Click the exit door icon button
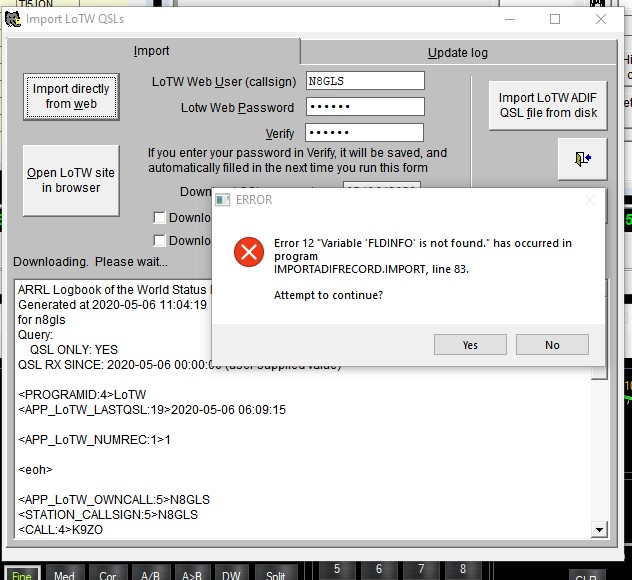The width and height of the screenshot is (632, 580). click(x=583, y=158)
